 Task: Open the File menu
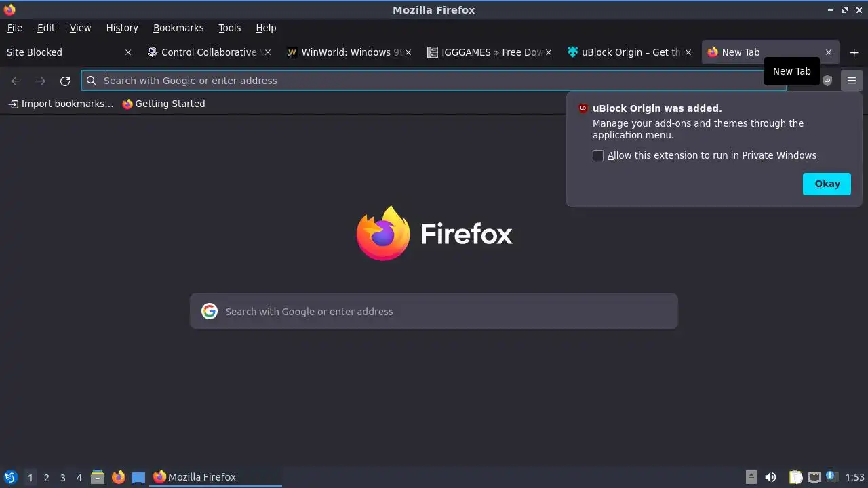click(14, 28)
